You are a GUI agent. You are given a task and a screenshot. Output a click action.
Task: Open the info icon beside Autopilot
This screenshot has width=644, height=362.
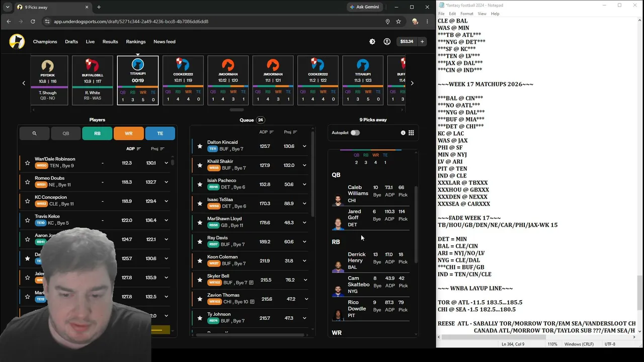[x=403, y=133]
